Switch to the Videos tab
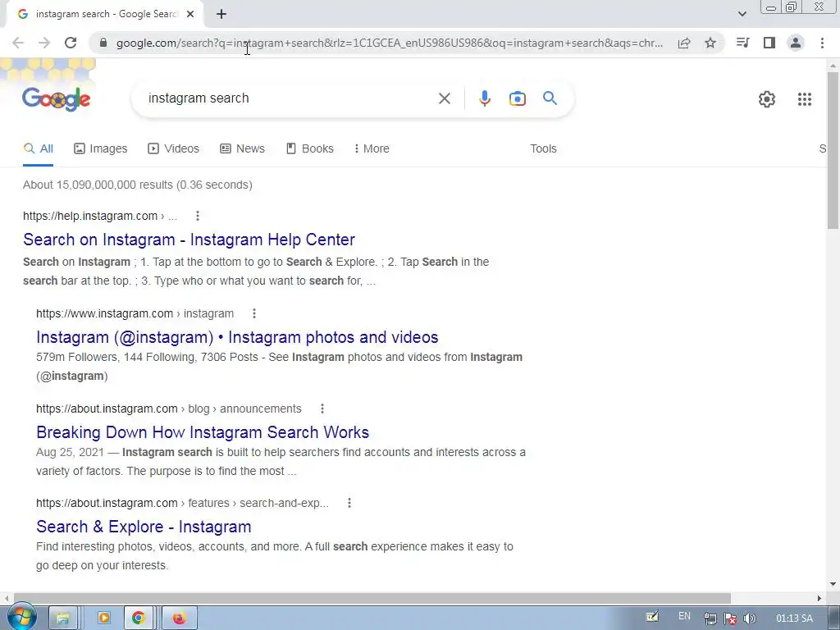Screen dimensions: 840x630 (174, 149)
